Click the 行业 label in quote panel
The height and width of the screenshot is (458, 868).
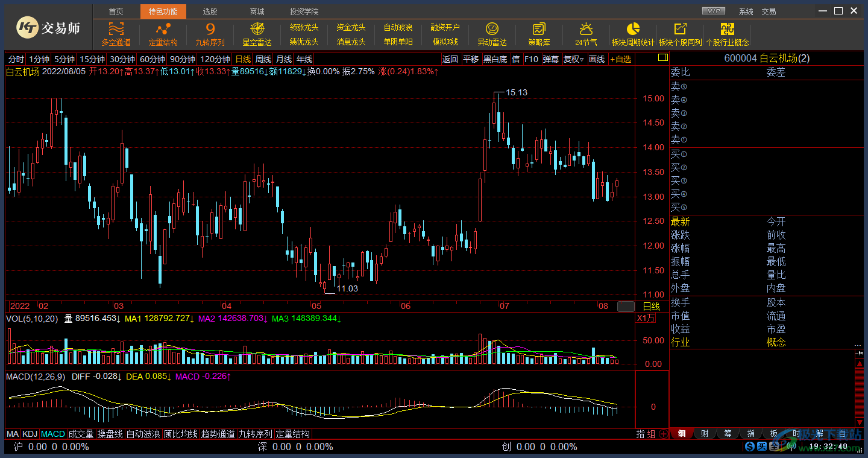point(681,342)
